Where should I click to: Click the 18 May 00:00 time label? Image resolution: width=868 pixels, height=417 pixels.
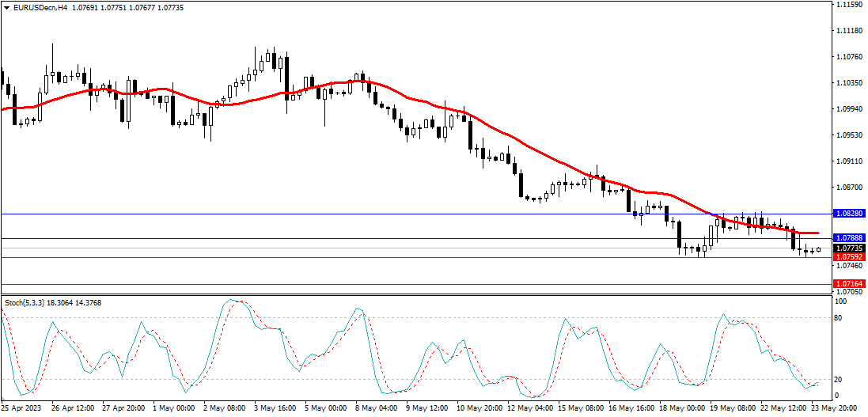(x=683, y=408)
